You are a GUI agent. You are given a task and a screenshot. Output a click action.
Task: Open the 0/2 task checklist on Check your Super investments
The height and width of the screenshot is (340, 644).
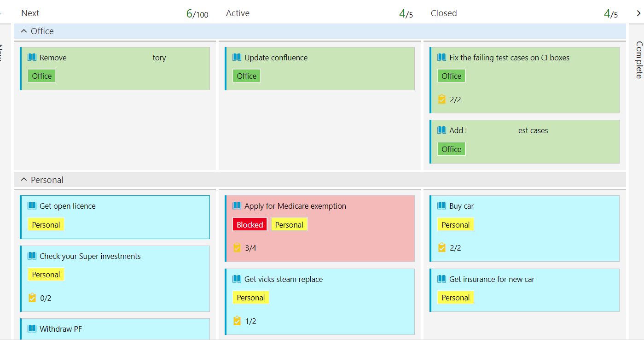pos(32,298)
